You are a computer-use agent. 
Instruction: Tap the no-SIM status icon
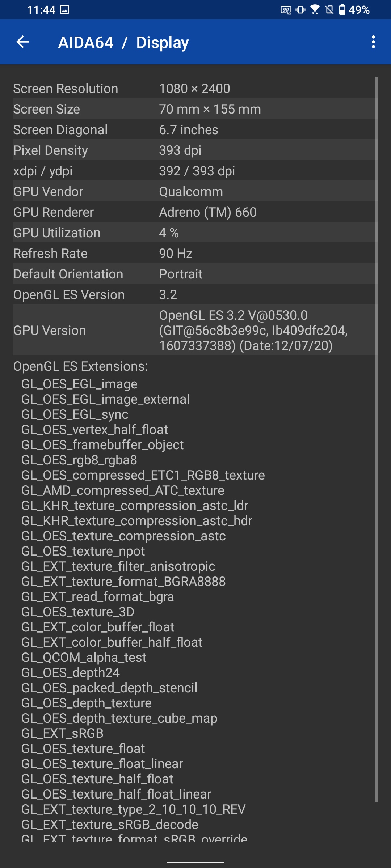(329, 10)
